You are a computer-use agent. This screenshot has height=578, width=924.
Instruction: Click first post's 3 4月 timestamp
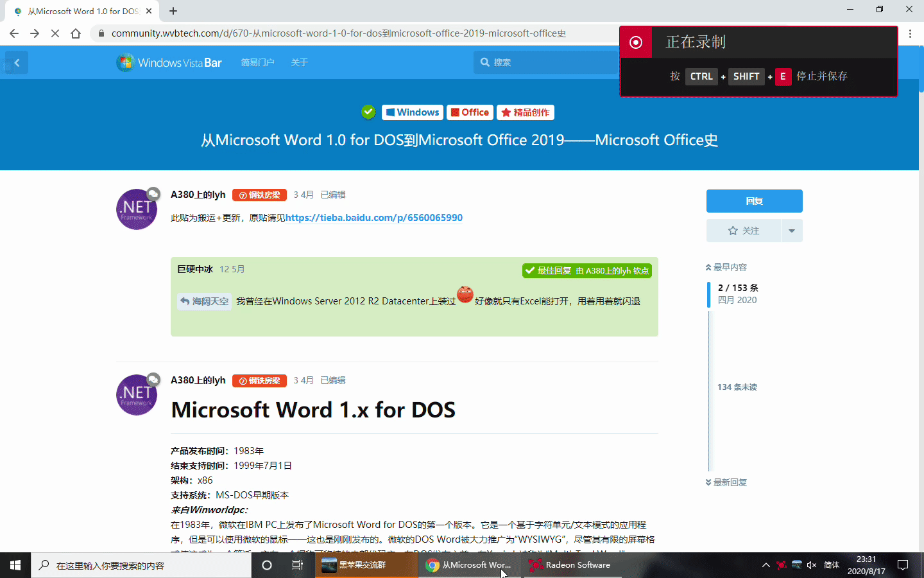point(304,195)
